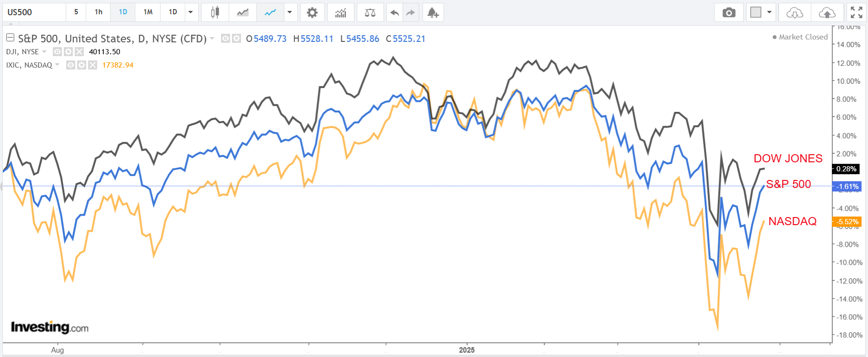Click the Investing.com logo
The height and width of the screenshot is (357, 868).
[50, 327]
